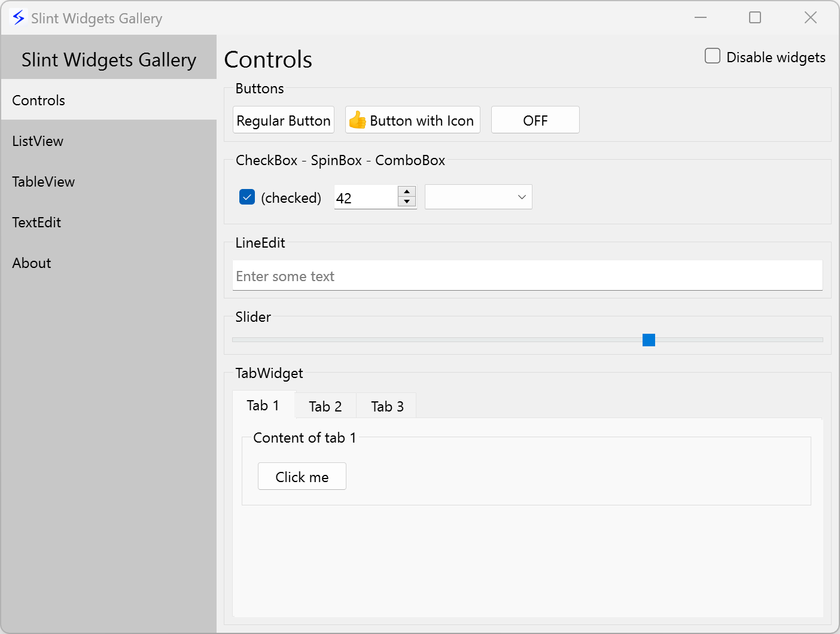Open the TableView page in sidebar
Image resolution: width=840 pixels, height=634 pixels.
pyautogui.click(x=44, y=182)
